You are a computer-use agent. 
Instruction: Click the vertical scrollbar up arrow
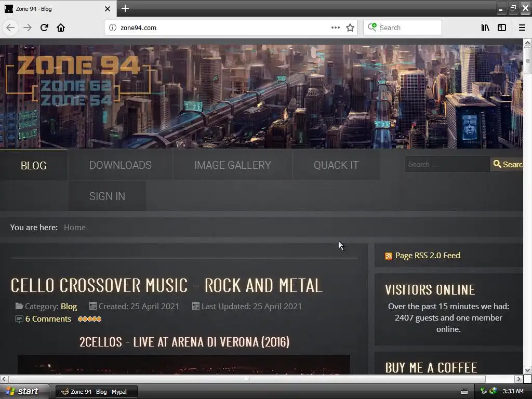click(x=527, y=43)
